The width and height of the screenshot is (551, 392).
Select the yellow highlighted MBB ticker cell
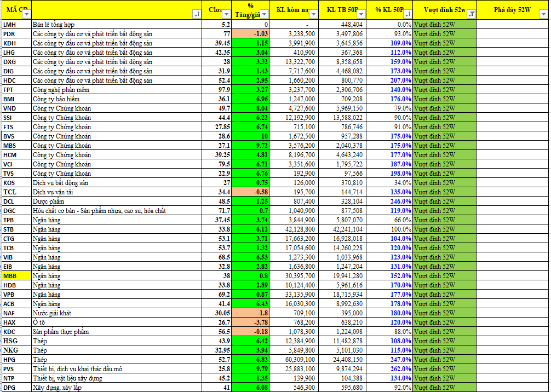point(16,276)
